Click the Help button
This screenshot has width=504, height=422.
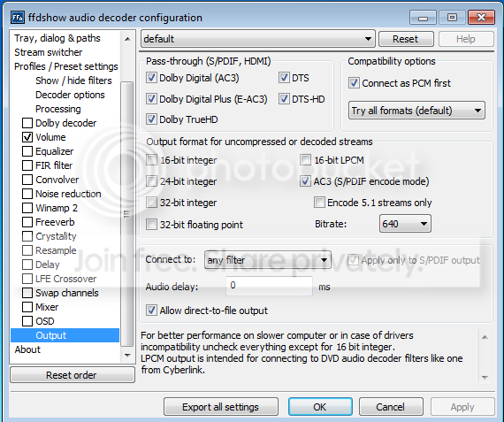pyautogui.click(x=466, y=39)
